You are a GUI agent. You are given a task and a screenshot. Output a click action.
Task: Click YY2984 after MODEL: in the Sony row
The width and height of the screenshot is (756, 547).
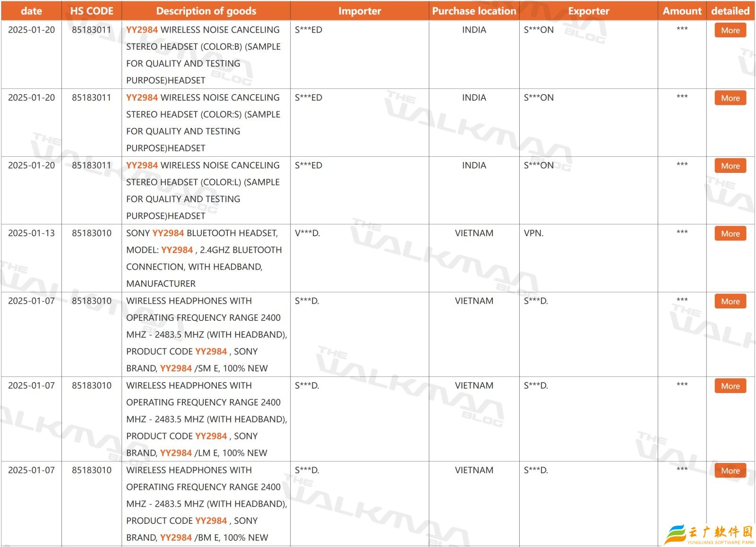tap(177, 250)
